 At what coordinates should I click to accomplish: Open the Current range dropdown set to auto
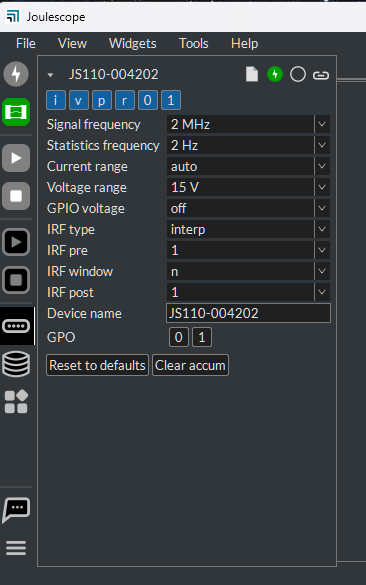[x=248, y=166]
